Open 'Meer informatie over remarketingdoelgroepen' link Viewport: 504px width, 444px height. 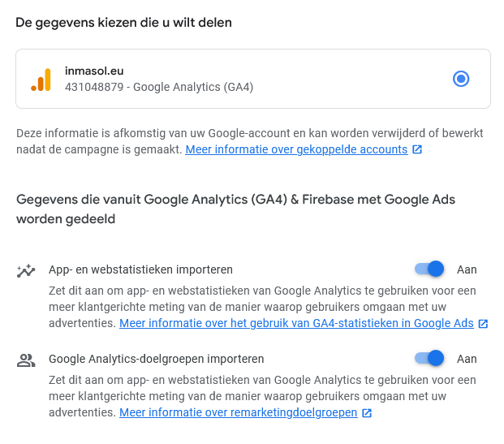(238, 412)
